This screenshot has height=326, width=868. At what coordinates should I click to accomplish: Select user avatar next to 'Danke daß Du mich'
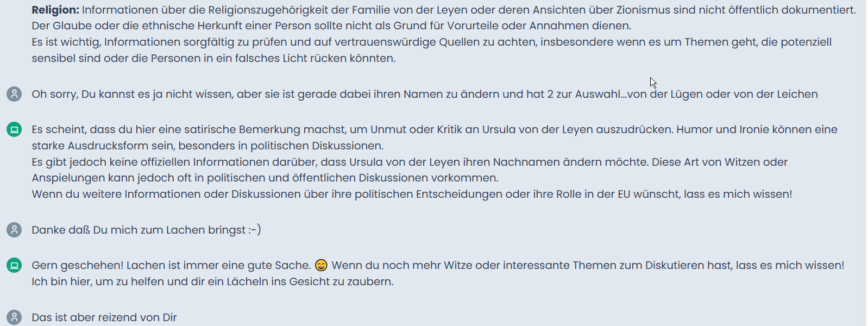tap(14, 230)
